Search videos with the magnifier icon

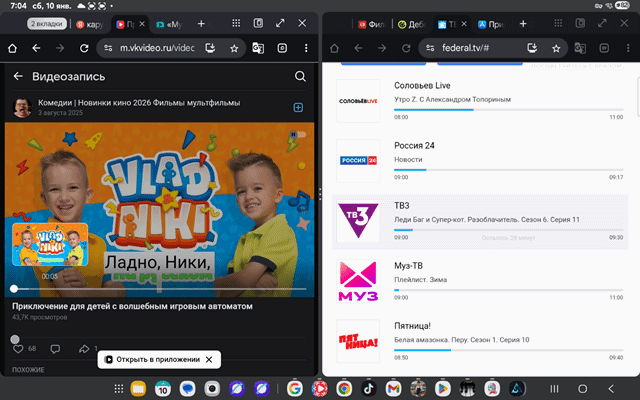point(300,76)
